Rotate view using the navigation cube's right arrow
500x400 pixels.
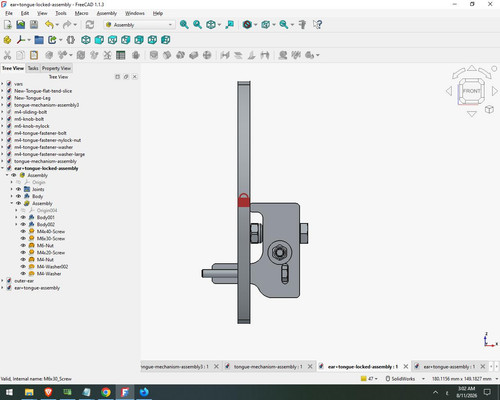[495, 91]
